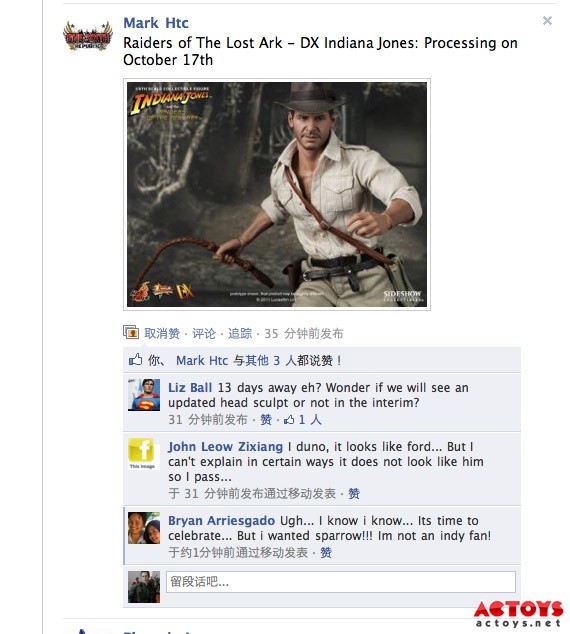570x634 pixels.
Task: Click the thumbs-up icon in likes summary
Action: tap(135, 359)
